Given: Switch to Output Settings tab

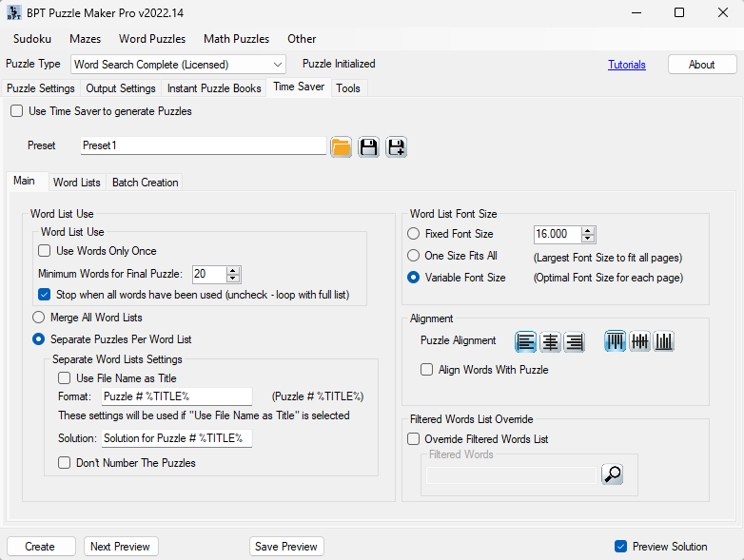Looking at the screenshot, I should (x=121, y=88).
